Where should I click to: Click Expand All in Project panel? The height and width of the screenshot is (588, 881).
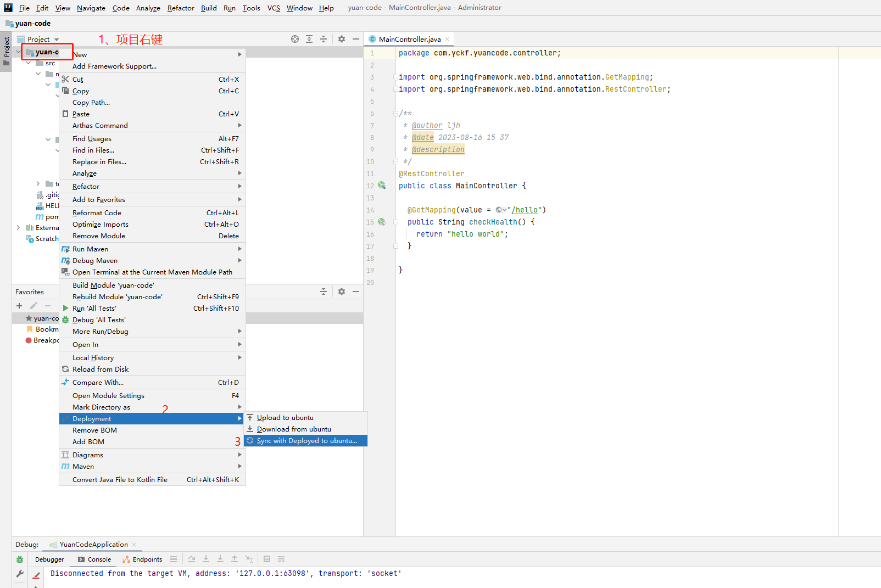point(309,39)
